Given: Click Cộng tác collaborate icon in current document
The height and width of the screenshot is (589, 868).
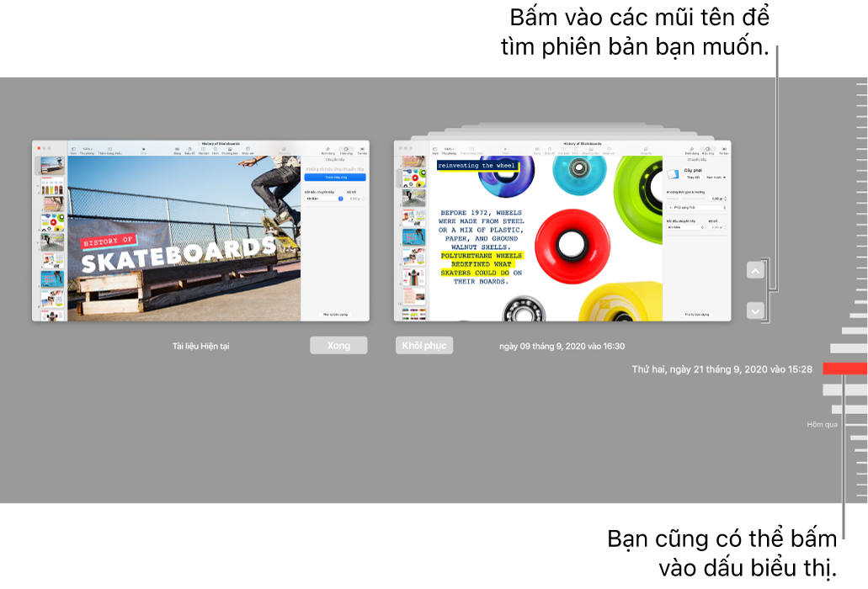Looking at the screenshot, I should pos(284,151).
